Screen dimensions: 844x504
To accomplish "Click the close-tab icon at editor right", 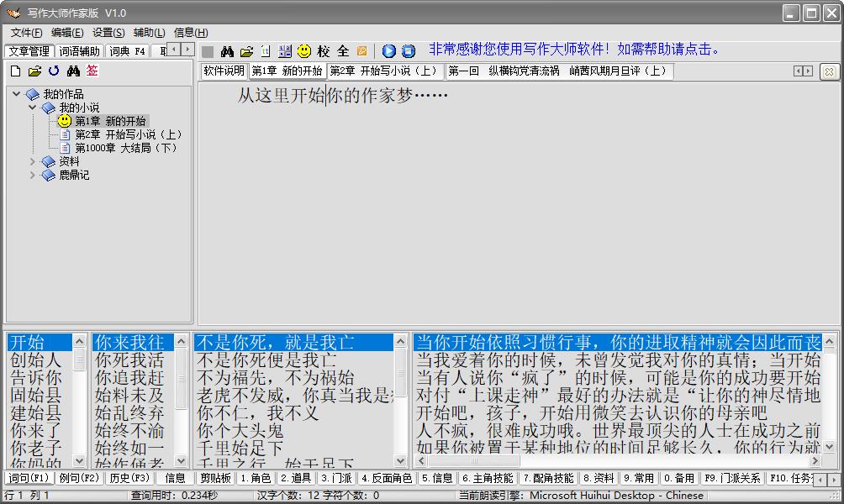I will point(829,71).
